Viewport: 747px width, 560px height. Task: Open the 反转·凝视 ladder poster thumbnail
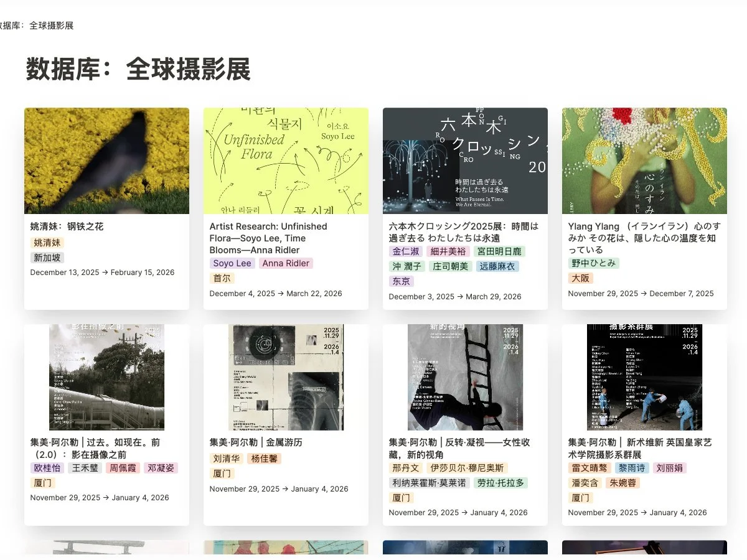pos(465,377)
